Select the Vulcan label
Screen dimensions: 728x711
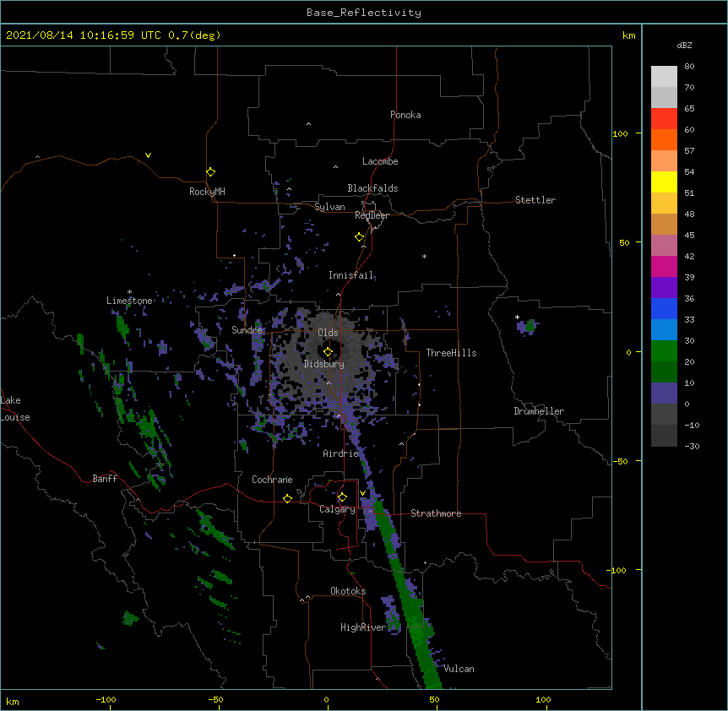click(459, 669)
